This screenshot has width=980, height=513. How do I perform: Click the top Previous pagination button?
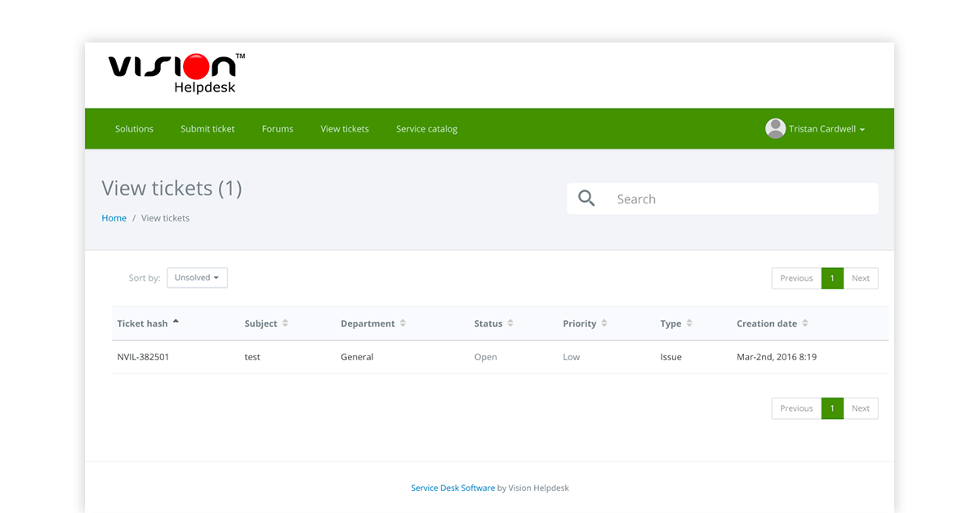[796, 278]
